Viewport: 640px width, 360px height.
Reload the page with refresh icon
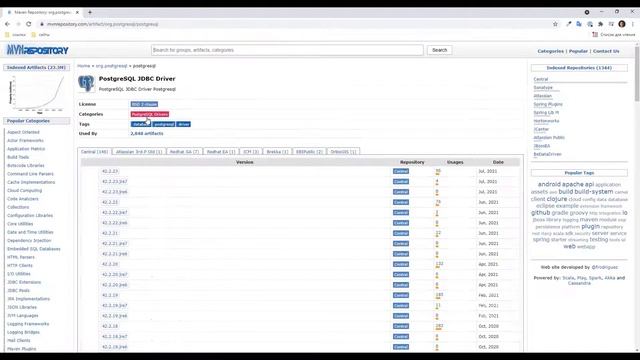[x=29, y=24]
